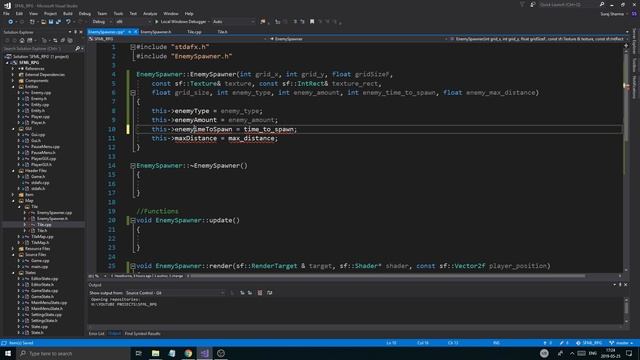Collapse the EnemySpawner destructor code block
The height and width of the screenshot is (360, 640).
pos(133,166)
